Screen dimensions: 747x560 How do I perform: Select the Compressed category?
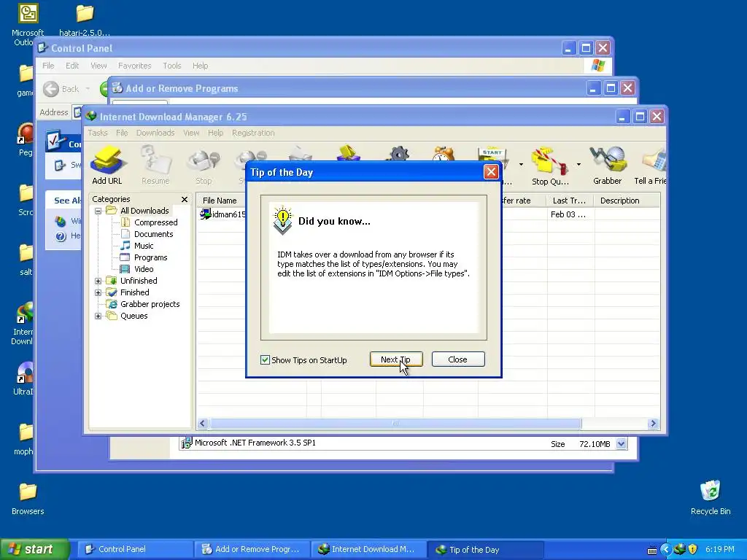[x=155, y=222]
